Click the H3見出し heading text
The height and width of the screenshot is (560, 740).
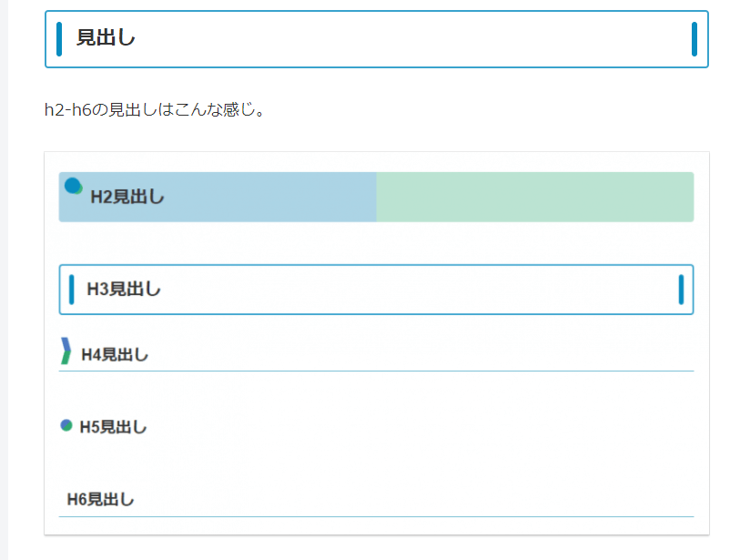(x=124, y=290)
